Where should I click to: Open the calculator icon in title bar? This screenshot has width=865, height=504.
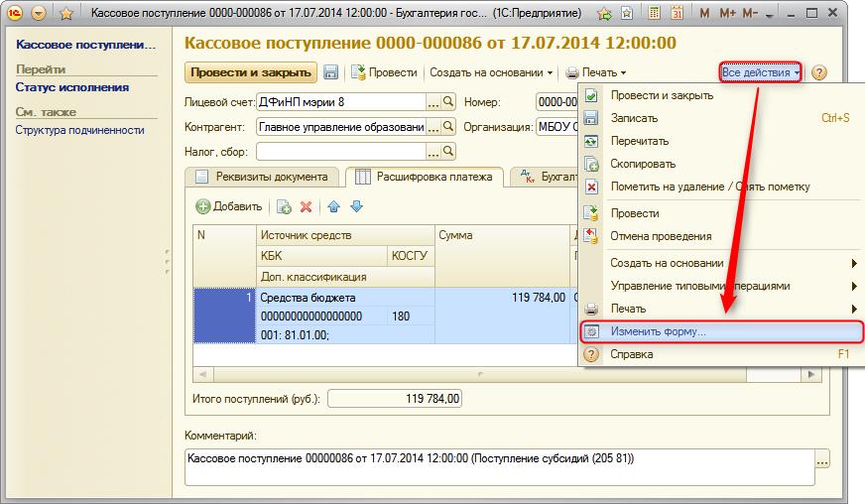(654, 13)
